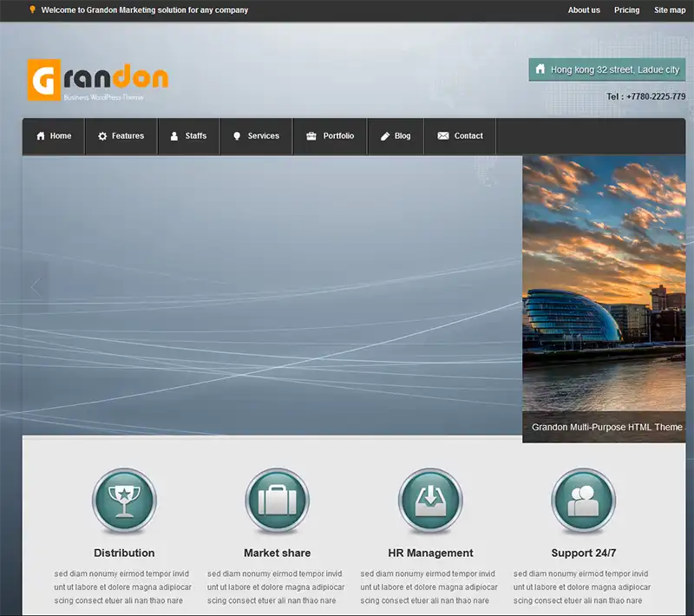
Task: Click the house icon beside Hong Kong address
Action: tap(540, 69)
